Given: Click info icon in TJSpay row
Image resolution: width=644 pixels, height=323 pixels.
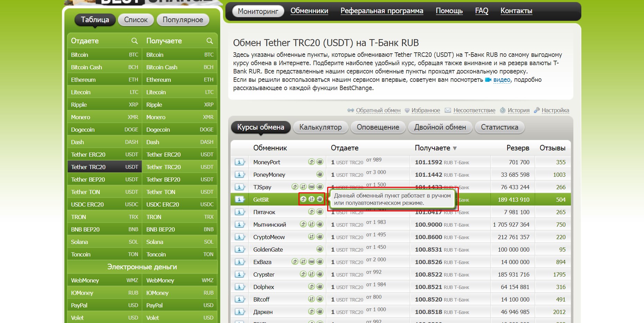Looking at the screenshot, I should click(x=240, y=187).
